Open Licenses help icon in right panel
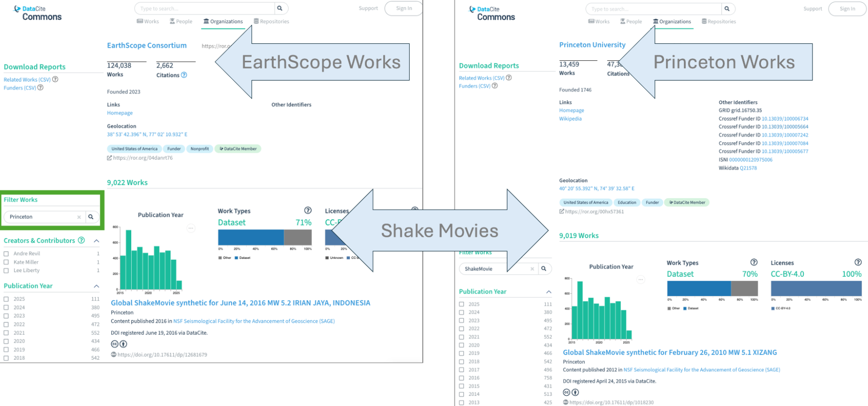Viewport: 868px width, 406px height. pos(858,262)
